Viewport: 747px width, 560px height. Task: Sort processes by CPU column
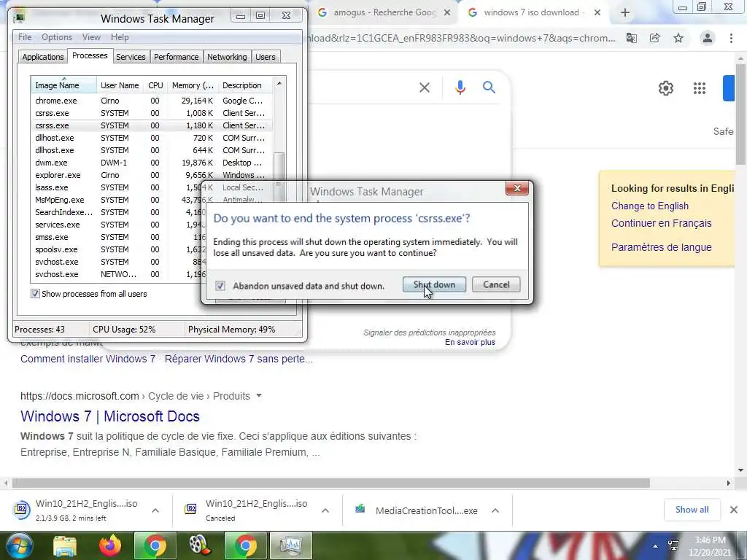pyautogui.click(x=156, y=85)
